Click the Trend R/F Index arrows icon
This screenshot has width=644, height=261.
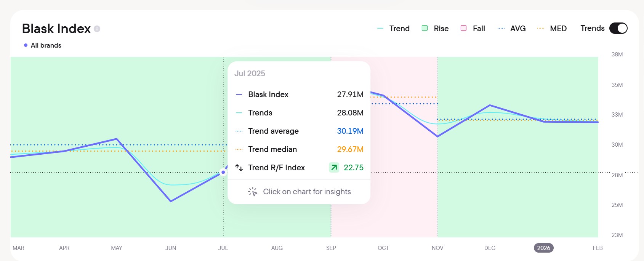point(239,168)
